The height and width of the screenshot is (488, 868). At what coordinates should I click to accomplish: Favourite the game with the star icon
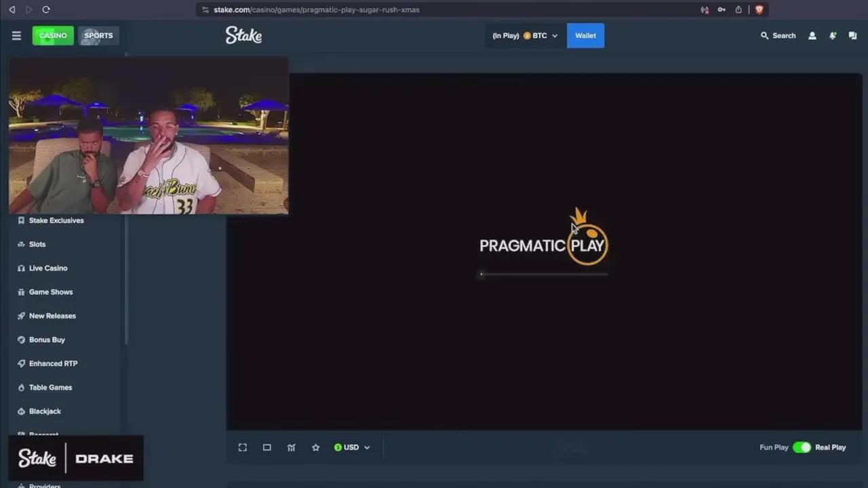pos(315,447)
